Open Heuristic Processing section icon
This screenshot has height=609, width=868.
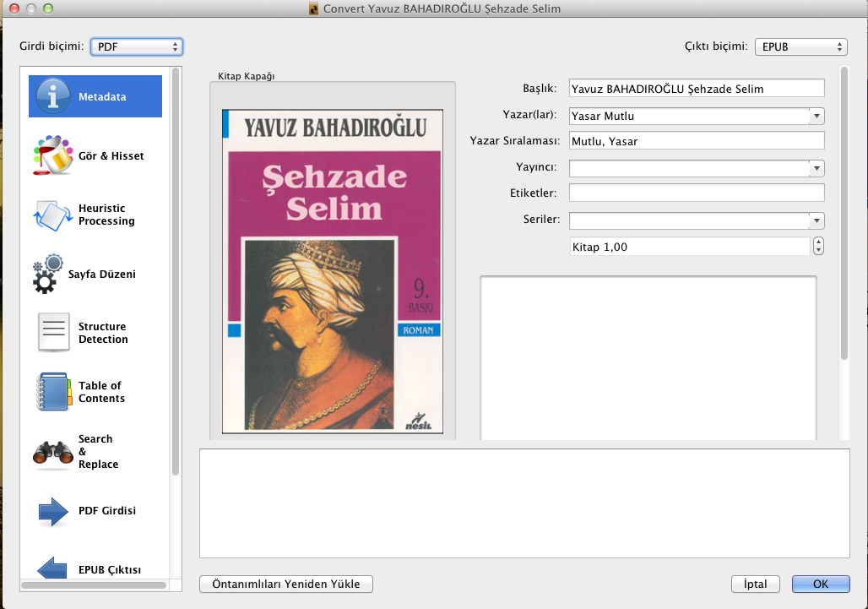(x=53, y=215)
